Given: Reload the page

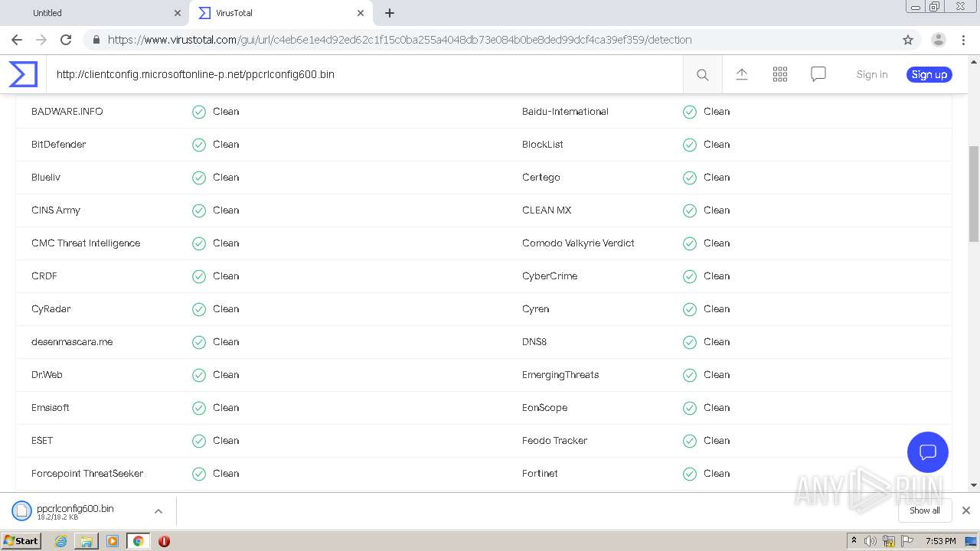Looking at the screenshot, I should tap(66, 40).
